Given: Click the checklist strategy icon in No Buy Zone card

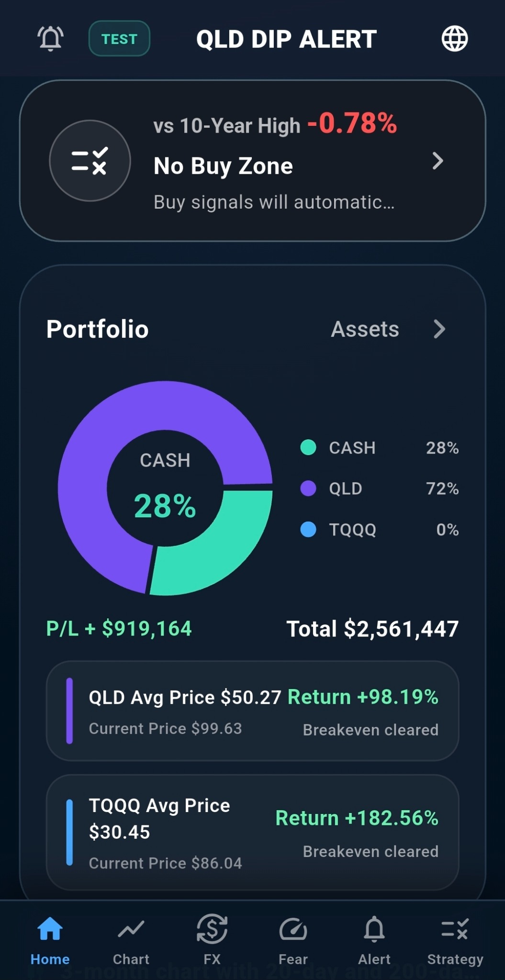Looking at the screenshot, I should (x=90, y=161).
